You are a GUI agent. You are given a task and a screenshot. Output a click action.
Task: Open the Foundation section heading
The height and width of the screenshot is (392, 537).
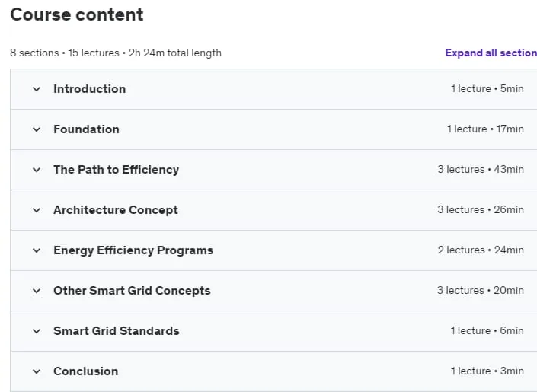pos(86,129)
